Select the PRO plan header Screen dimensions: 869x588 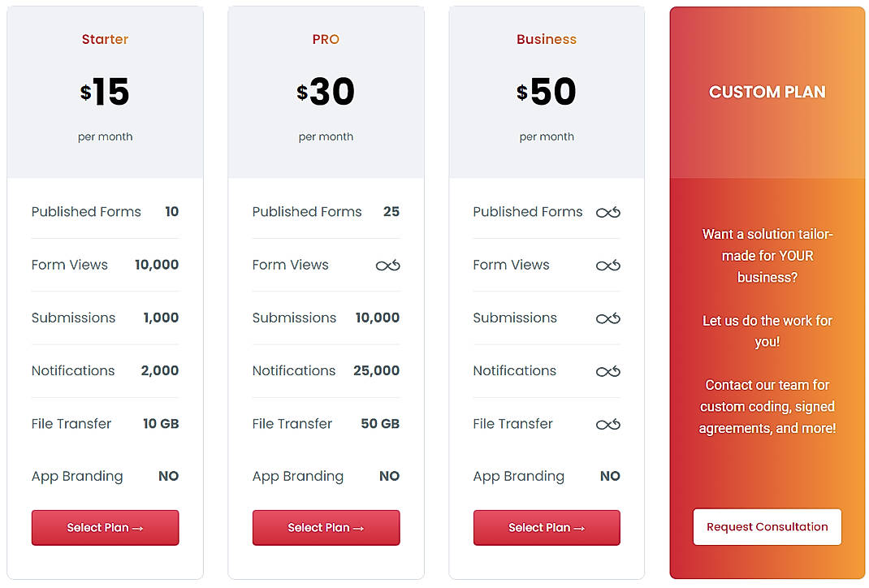click(326, 37)
